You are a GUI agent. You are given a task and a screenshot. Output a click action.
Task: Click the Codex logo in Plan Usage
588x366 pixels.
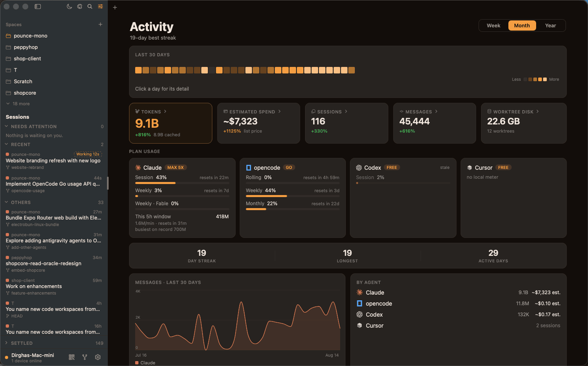(359, 168)
